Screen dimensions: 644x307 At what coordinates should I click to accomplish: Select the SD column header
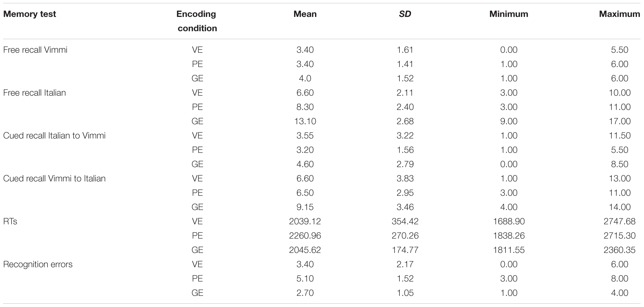[x=405, y=14]
